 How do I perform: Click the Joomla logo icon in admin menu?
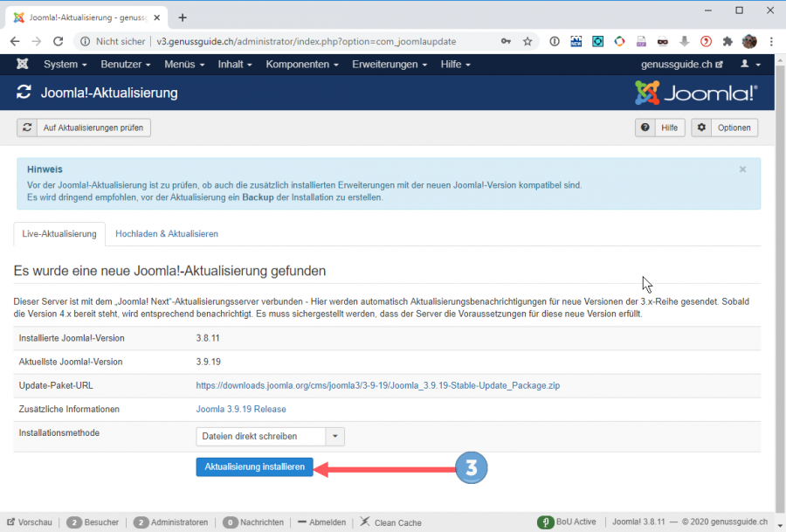(x=22, y=64)
